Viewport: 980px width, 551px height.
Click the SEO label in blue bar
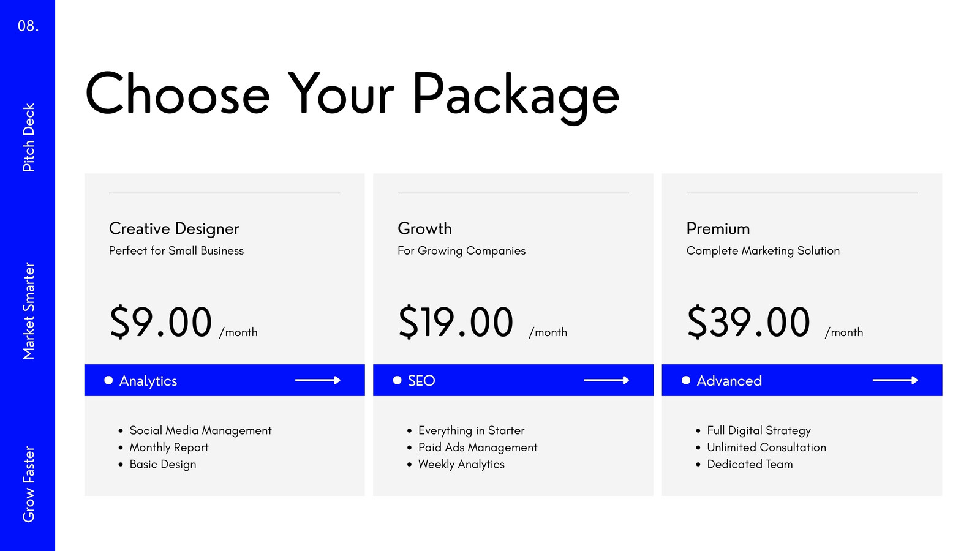tap(421, 381)
